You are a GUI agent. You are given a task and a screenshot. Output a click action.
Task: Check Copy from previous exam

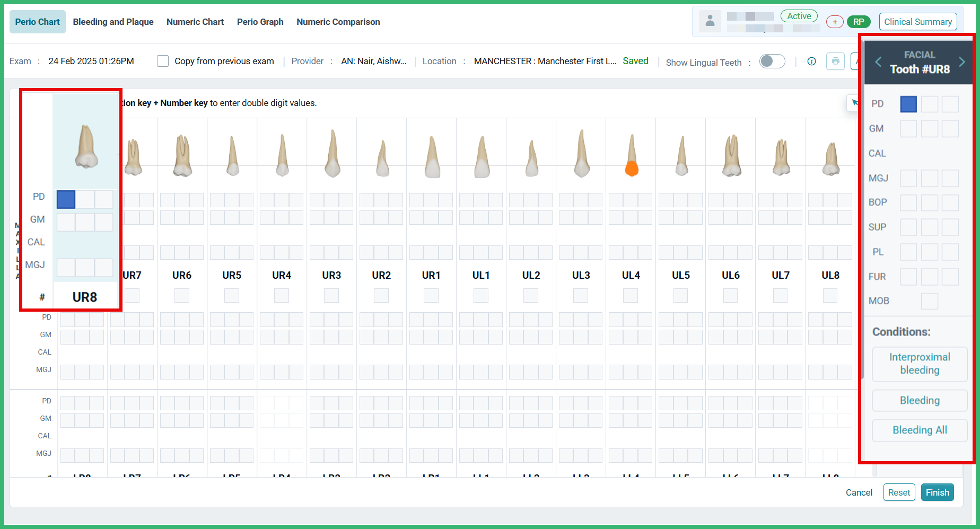coord(163,61)
